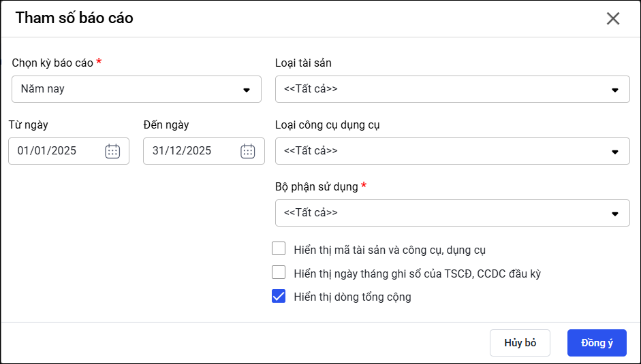Open the calendar picker for Đến ngày

coord(248,151)
